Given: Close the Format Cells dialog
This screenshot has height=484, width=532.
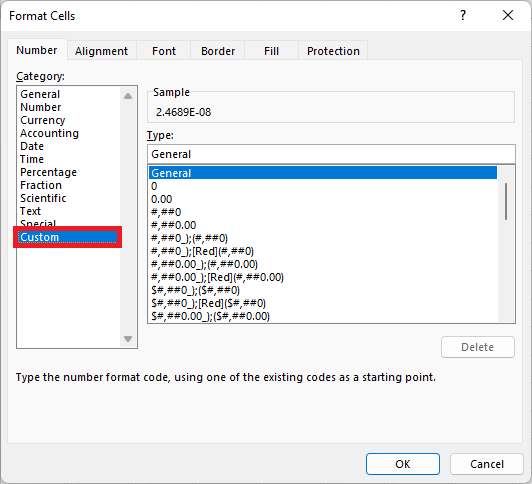Looking at the screenshot, I should click(x=508, y=15).
